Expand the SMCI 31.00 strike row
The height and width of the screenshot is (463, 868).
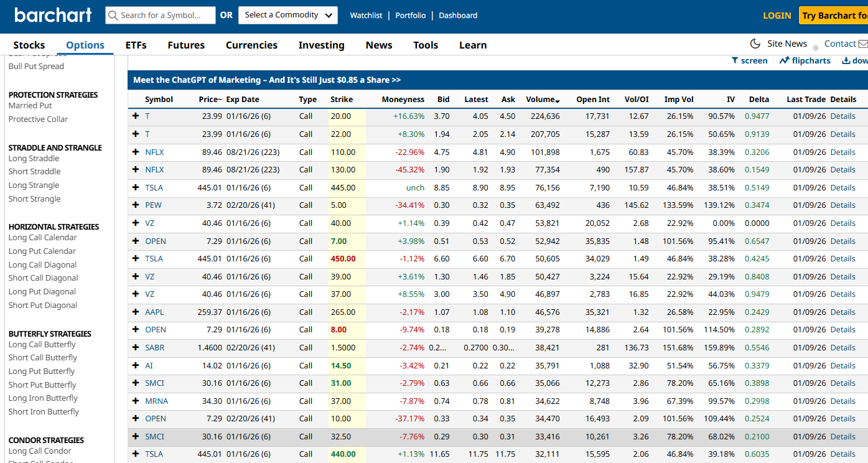tap(136, 383)
